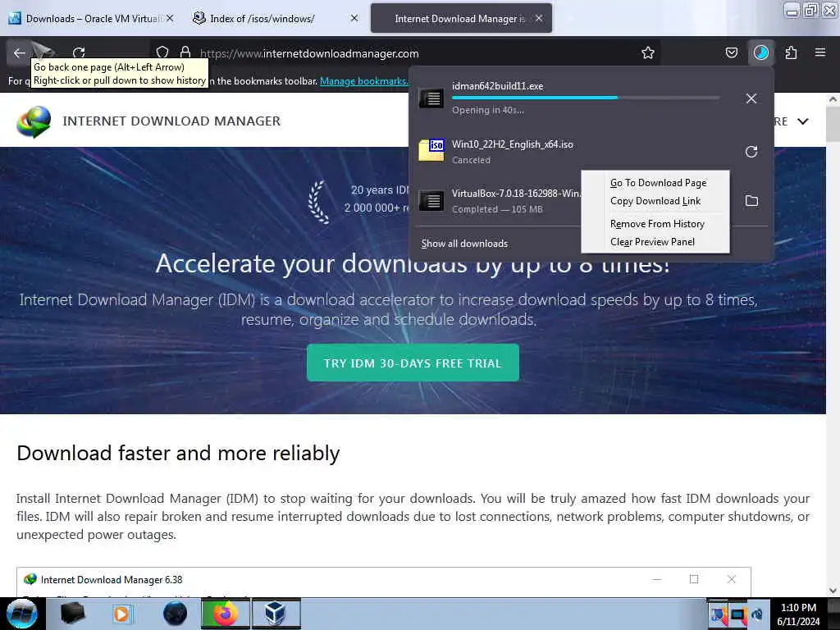840x630 pixels.
Task: Click the idman642build11.exe file name
Action: click(x=497, y=85)
